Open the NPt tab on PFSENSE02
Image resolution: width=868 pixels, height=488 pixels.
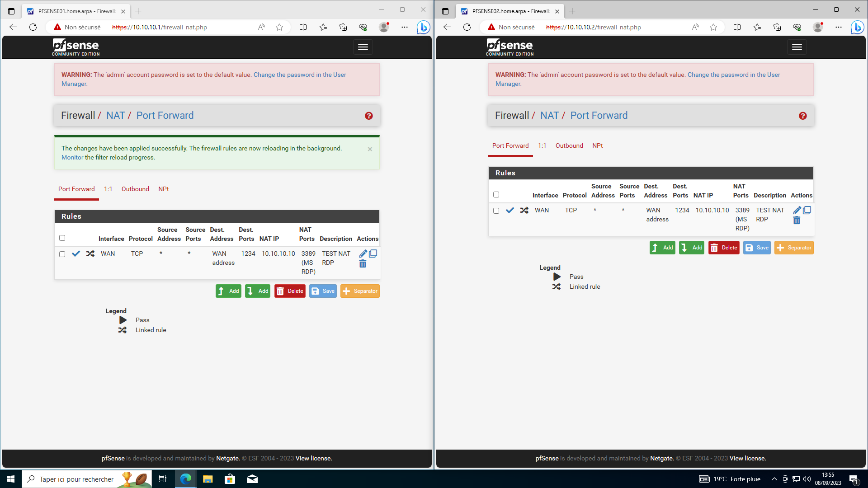[x=597, y=145]
